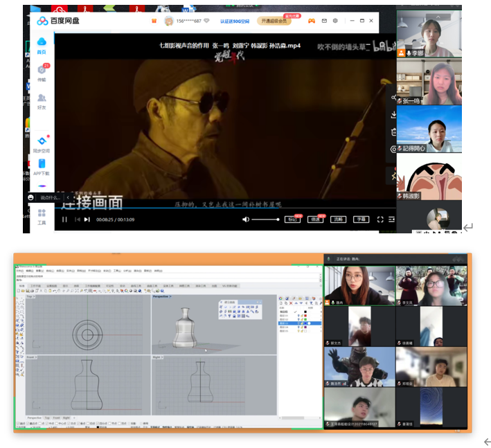This screenshot has width=491, height=448.
Task: Enter fullscreen mode in video player
Action: [x=380, y=219]
